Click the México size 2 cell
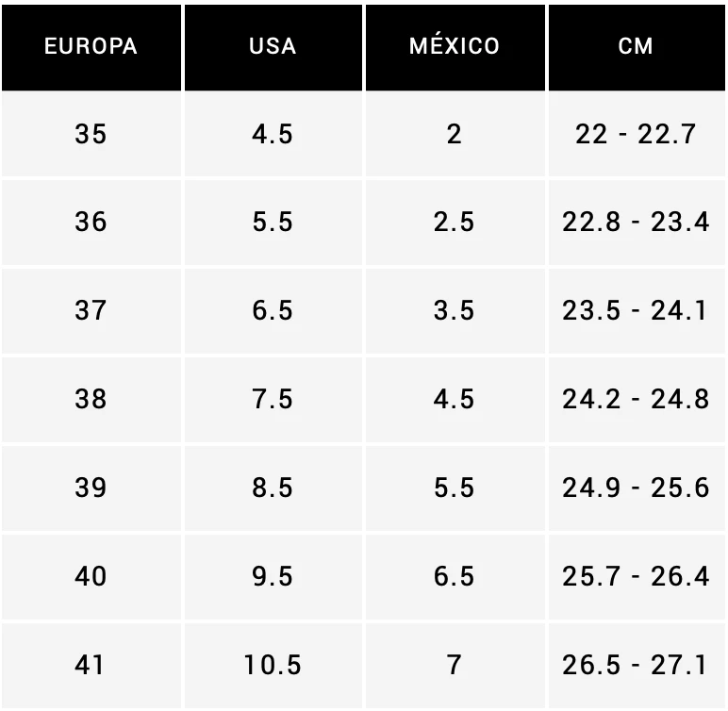The height and width of the screenshot is (711, 728). pos(455,134)
